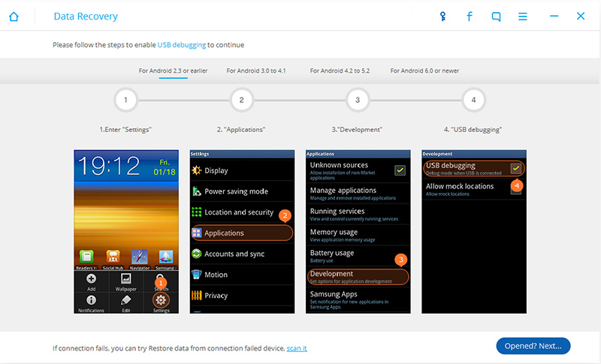Click the Enter Settings phone screenshot thumbnail
Screen dimensions: 601x364
point(126,231)
